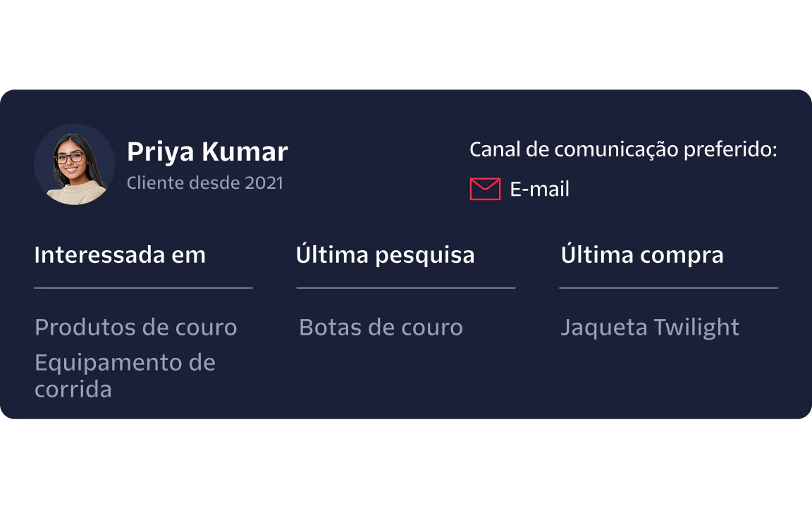
Task: Click the year '2021' in subtitle
Action: coord(264,182)
